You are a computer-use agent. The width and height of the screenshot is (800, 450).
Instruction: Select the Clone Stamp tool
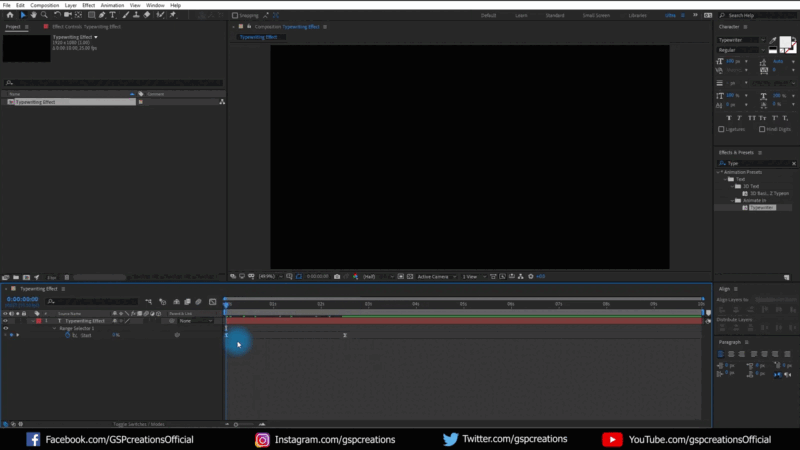tap(136, 15)
